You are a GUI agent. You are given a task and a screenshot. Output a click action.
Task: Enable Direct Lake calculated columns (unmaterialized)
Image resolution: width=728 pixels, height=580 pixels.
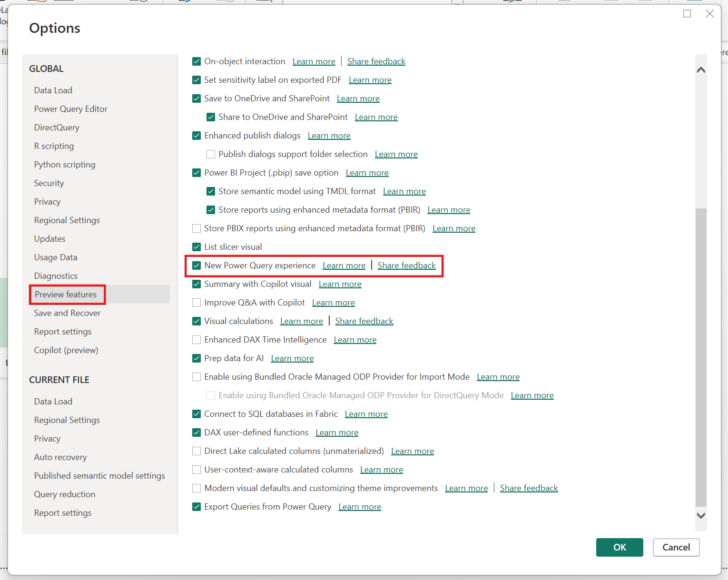(x=197, y=451)
